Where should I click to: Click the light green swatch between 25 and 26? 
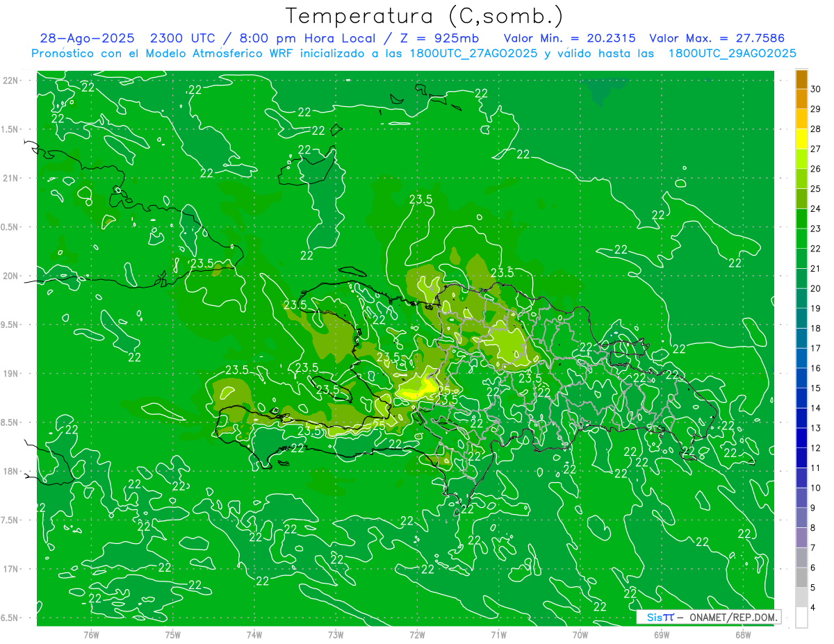click(801, 179)
